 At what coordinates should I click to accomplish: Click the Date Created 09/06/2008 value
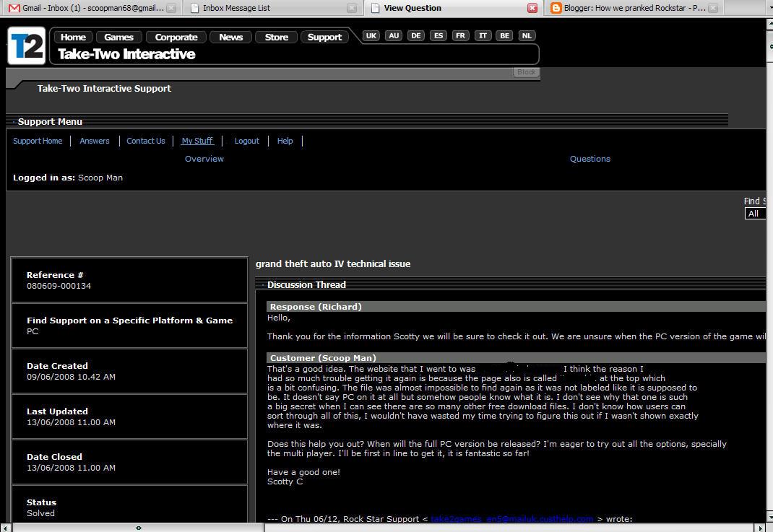(71, 377)
